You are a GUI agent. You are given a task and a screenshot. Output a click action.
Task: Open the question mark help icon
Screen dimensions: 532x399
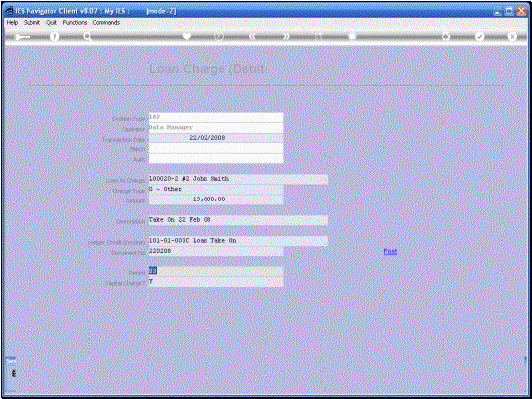pyautogui.click(x=54, y=37)
